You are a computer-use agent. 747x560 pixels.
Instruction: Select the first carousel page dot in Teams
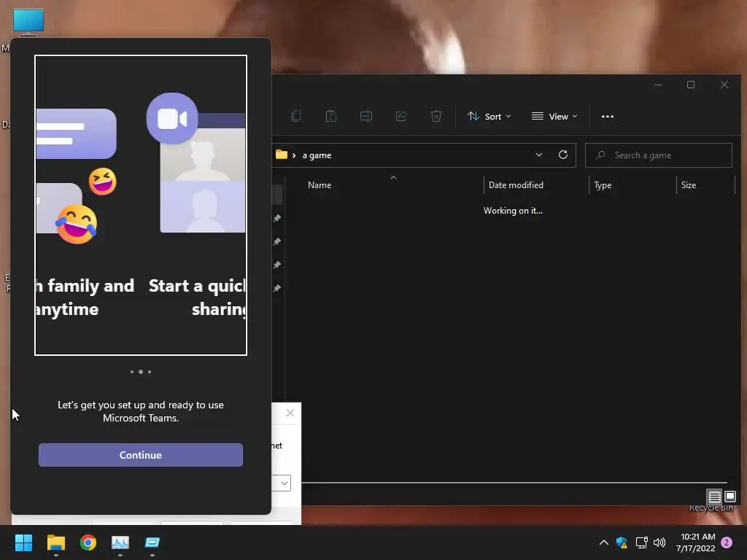(x=132, y=372)
